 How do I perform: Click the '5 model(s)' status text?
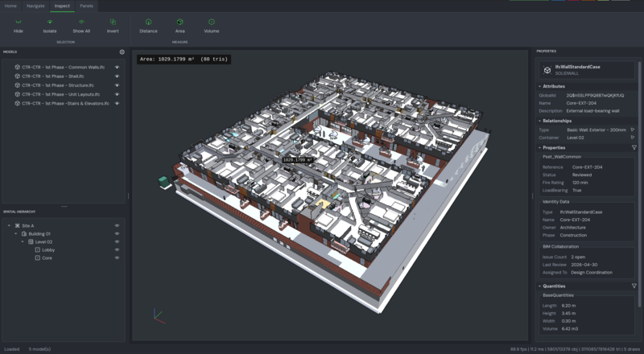pyautogui.click(x=39, y=349)
